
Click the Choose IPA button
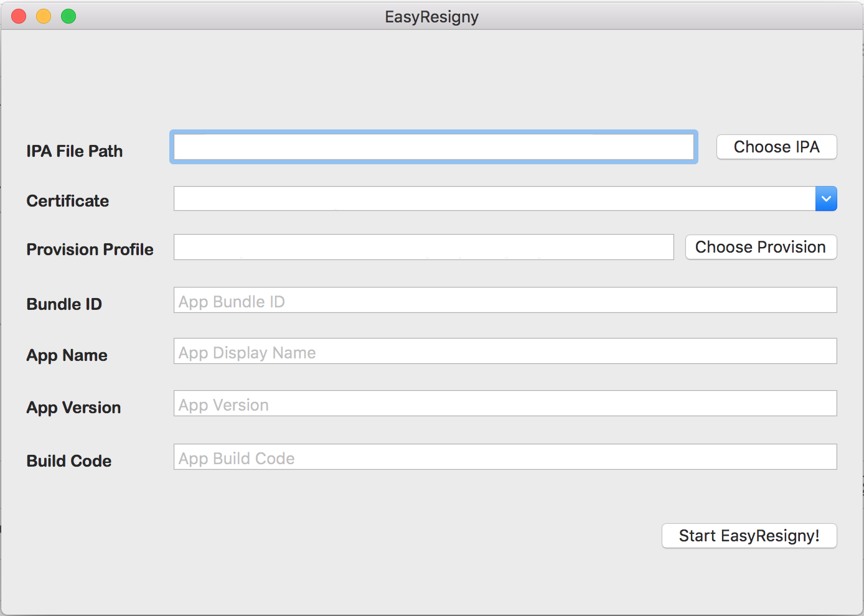pyautogui.click(x=776, y=147)
